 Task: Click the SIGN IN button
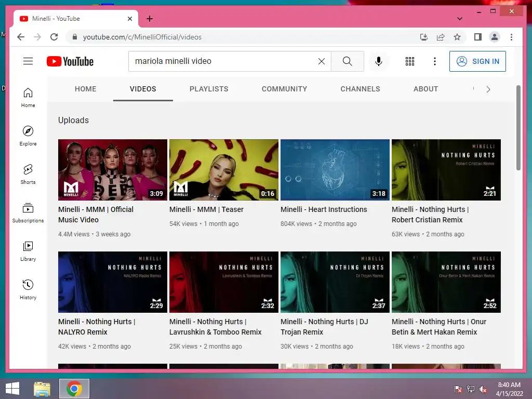(x=477, y=61)
